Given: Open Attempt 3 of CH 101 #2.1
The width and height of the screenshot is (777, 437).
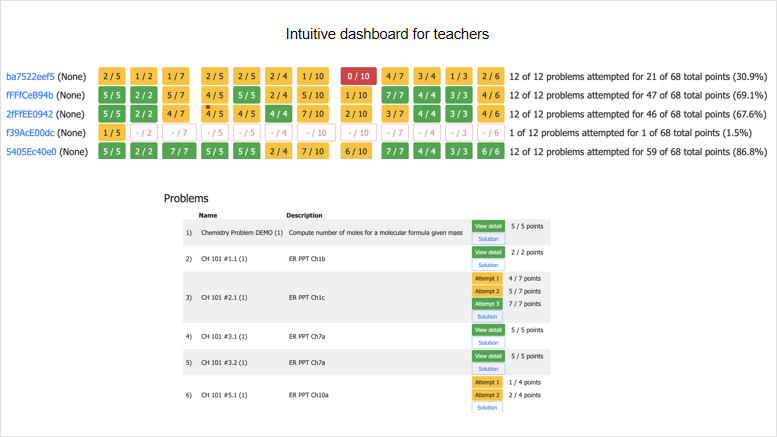Looking at the screenshot, I should (487, 303).
